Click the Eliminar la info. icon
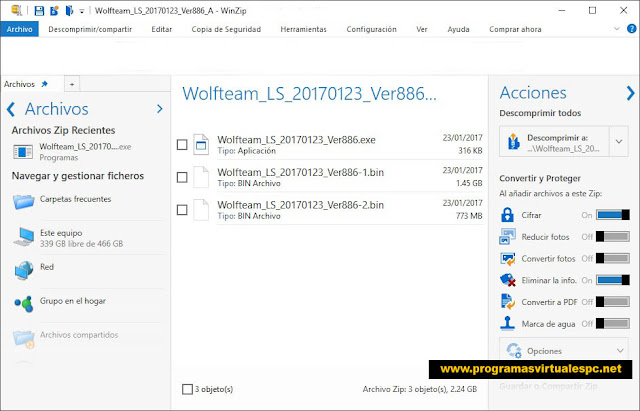Image resolution: width=640 pixels, height=411 pixels. click(x=508, y=280)
